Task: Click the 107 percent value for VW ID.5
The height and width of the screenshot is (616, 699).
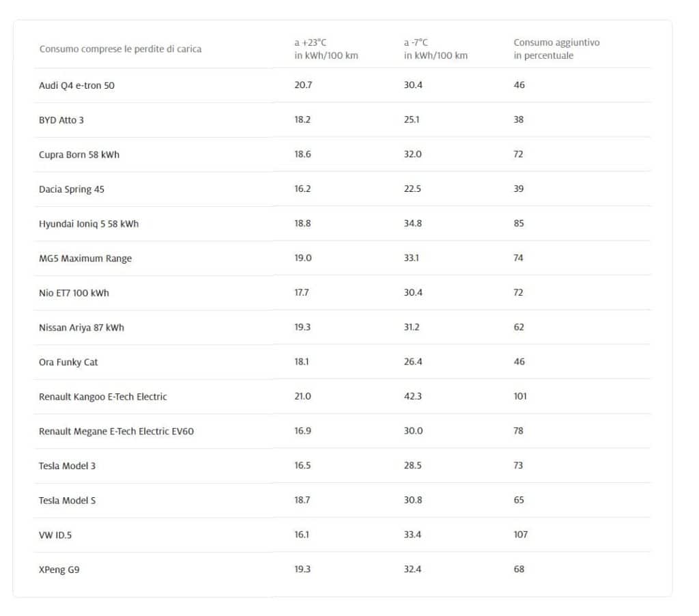Action: coord(521,534)
